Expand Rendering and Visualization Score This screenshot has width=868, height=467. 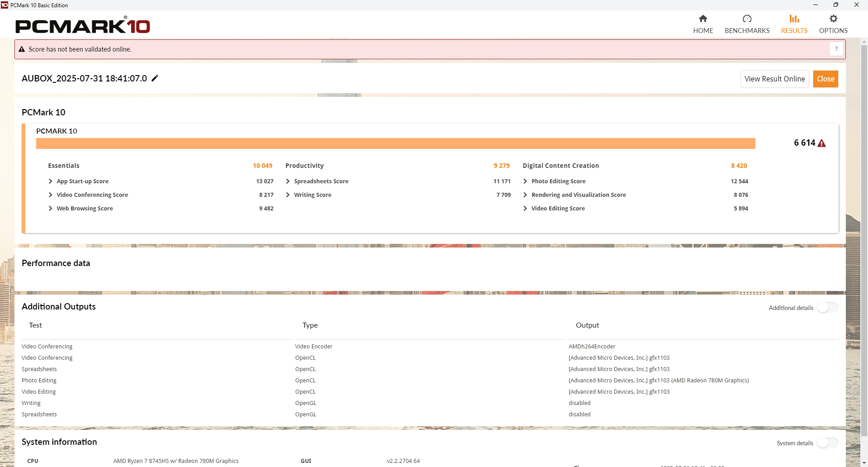525,195
